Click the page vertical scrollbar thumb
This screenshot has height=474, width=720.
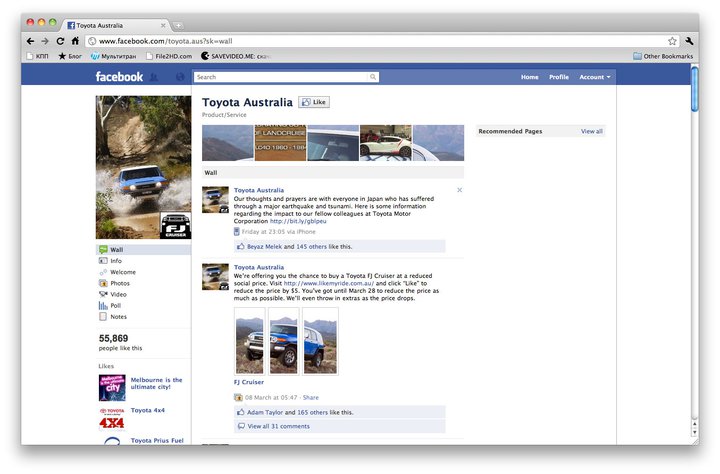pos(695,90)
